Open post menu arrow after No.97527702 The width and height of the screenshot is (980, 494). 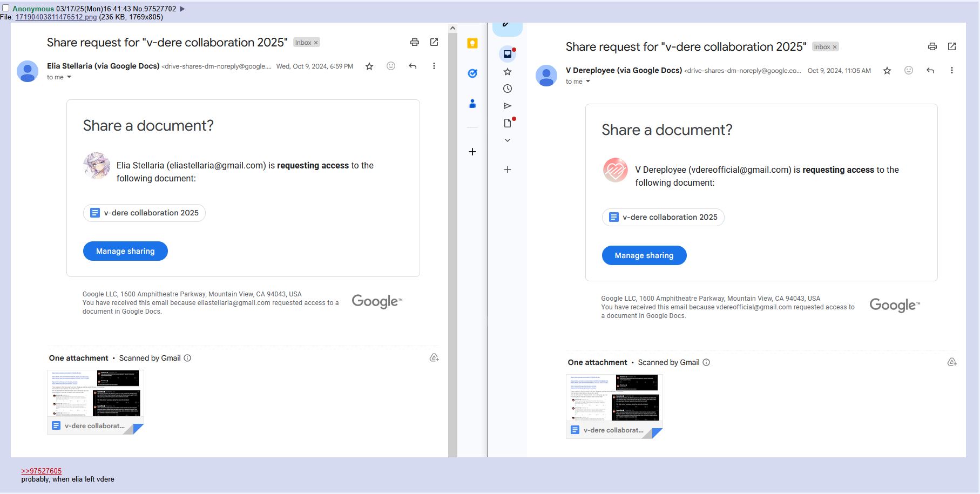[x=183, y=9]
